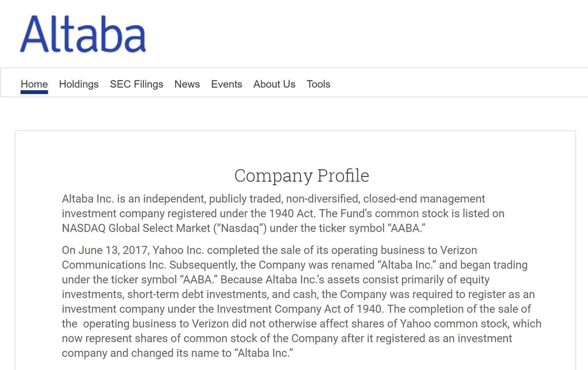This screenshot has width=588, height=370.
Task: Select the Home navigation item
Action: [34, 84]
